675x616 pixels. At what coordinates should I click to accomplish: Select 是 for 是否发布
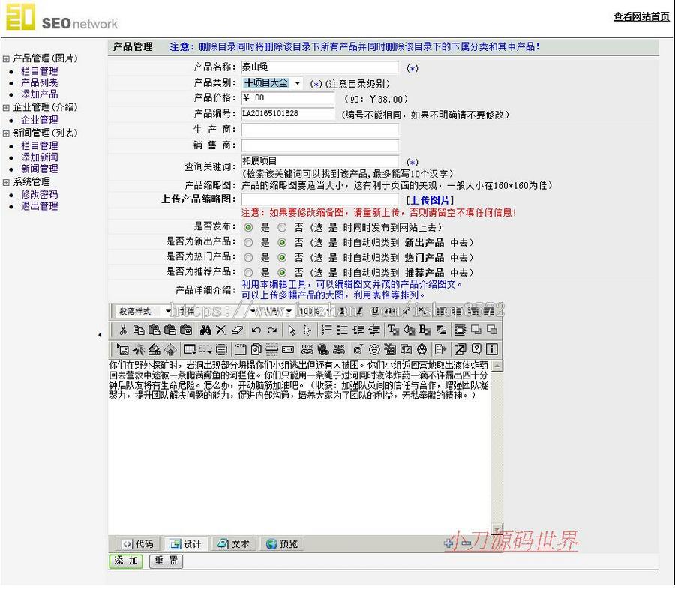coord(248,227)
